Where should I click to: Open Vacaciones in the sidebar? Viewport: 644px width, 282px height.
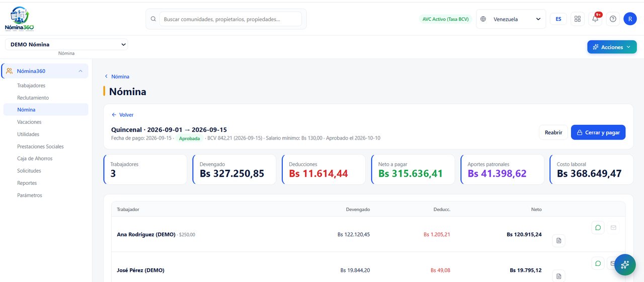(x=29, y=122)
